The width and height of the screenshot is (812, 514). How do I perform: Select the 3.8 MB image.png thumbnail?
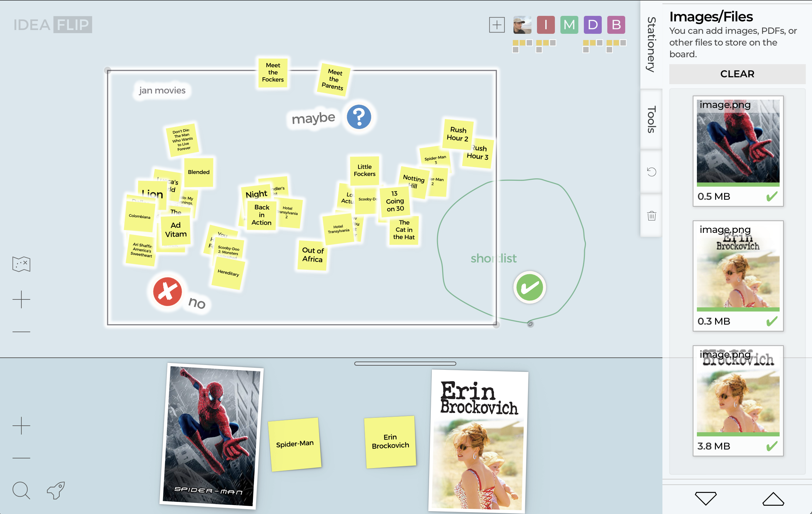(738, 401)
